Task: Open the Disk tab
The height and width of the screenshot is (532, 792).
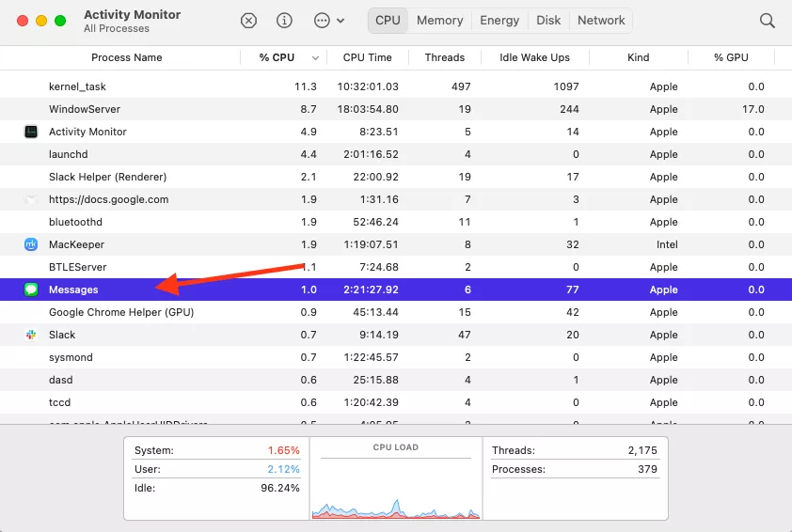Action: point(548,20)
